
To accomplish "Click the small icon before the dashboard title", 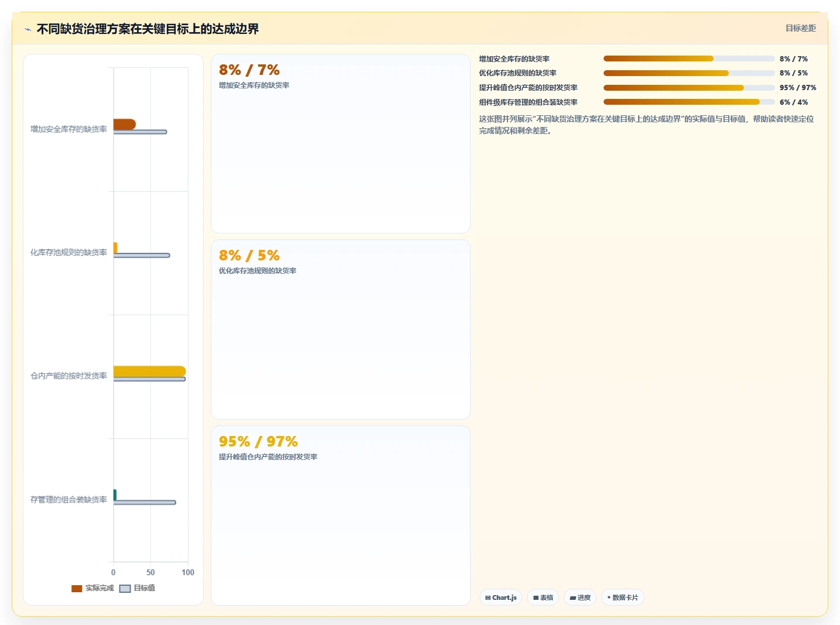I will tap(28, 29).
